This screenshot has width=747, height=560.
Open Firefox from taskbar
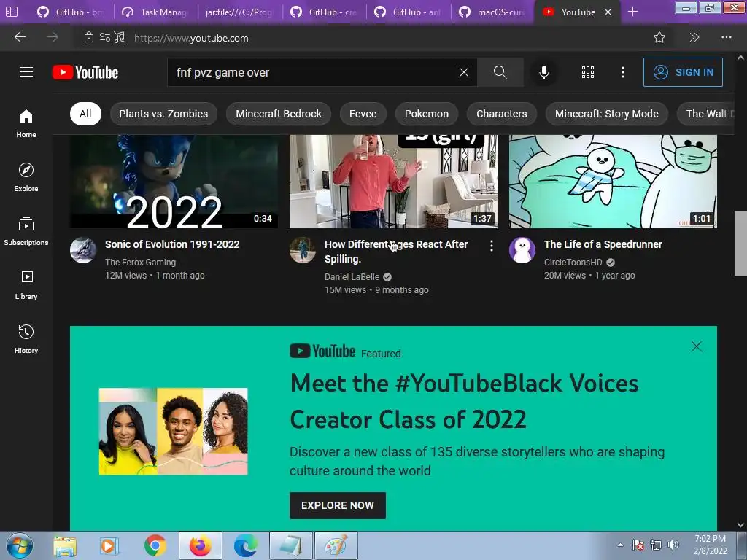tap(201, 545)
